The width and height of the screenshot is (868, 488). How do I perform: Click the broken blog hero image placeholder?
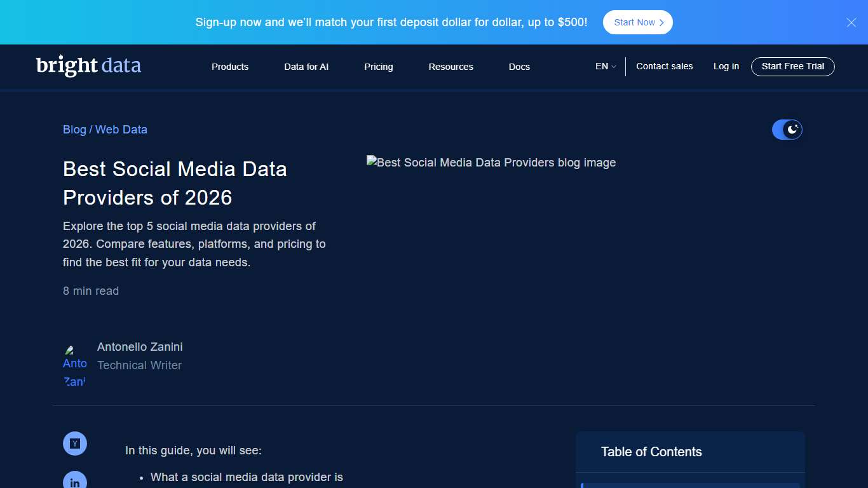(491, 163)
